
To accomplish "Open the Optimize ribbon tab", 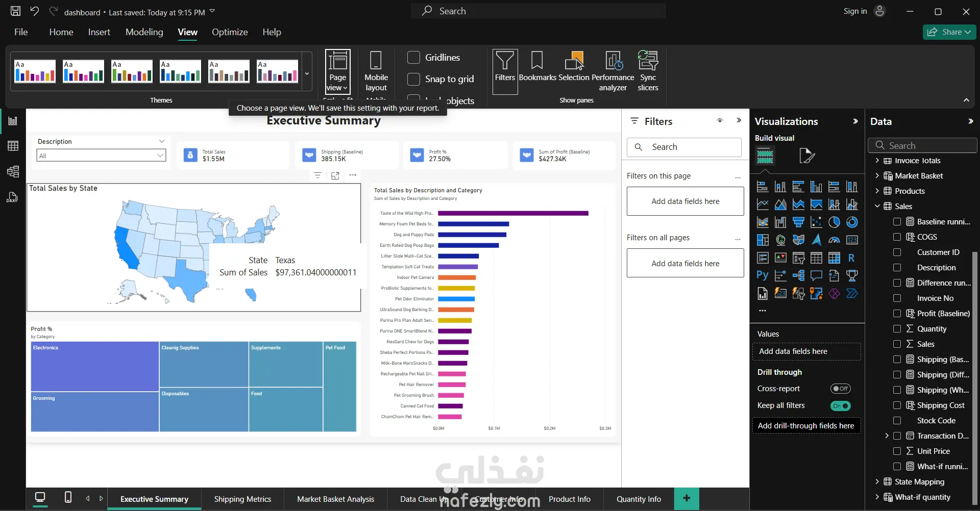I will coord(230,32).
